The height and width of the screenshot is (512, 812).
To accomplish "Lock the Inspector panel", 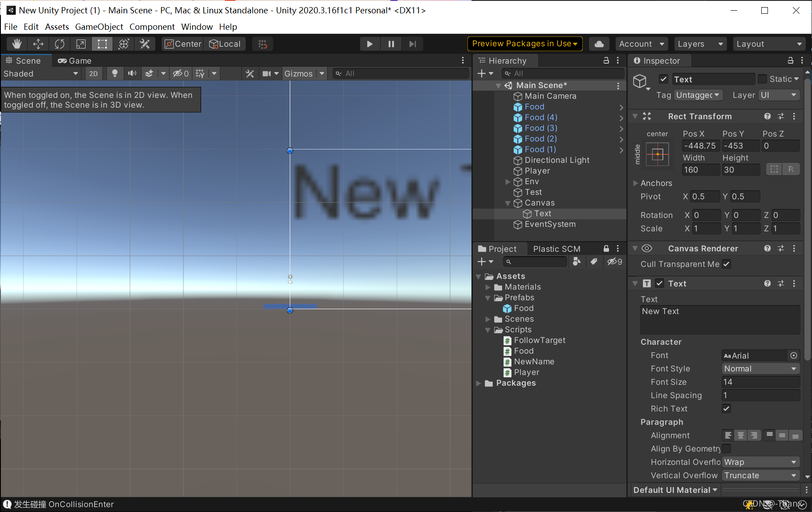I will [791, 60].
